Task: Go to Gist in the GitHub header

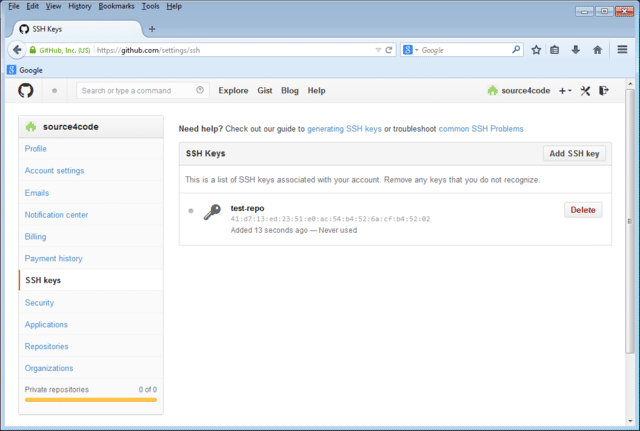Action: pos(264,91)
